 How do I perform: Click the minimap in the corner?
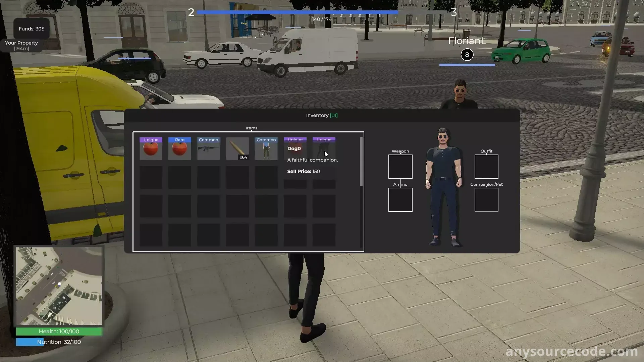59,286
